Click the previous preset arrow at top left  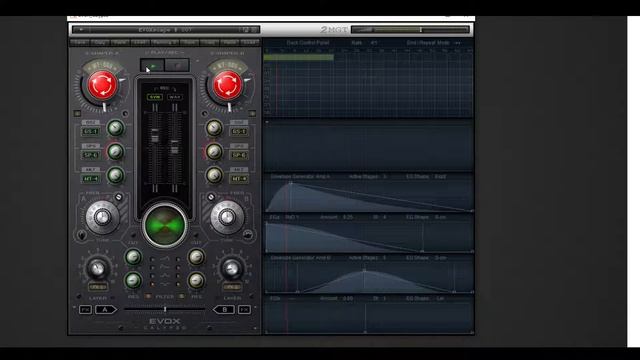(81, 30)
